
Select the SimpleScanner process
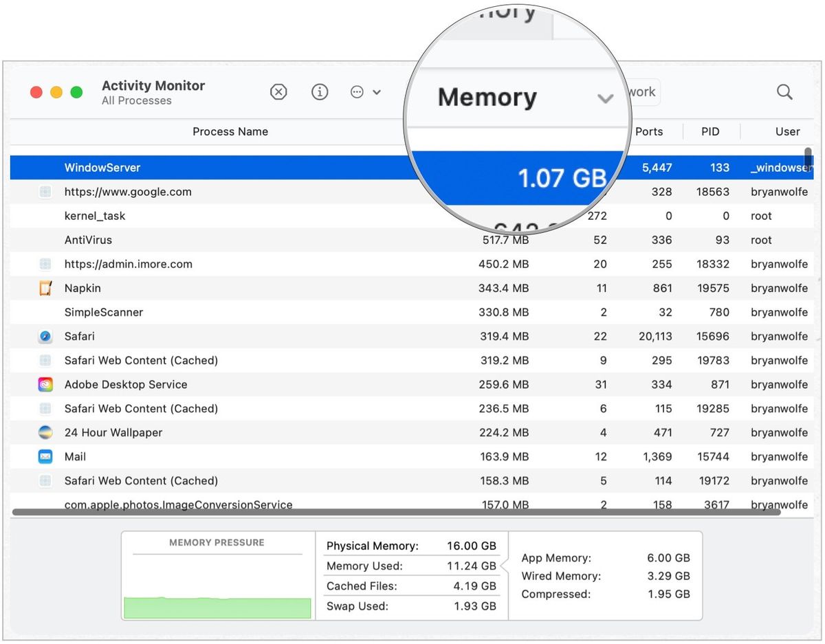(x=104, y=312)
